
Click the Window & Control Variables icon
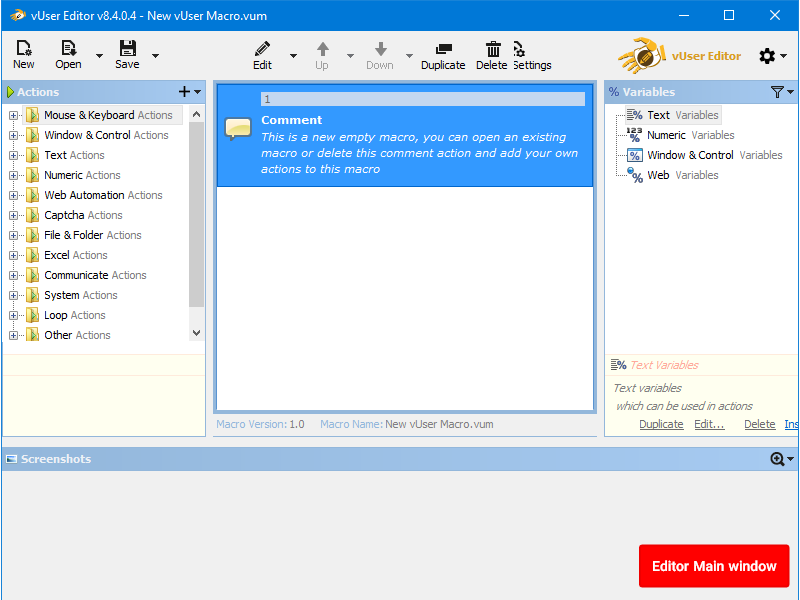634,155
